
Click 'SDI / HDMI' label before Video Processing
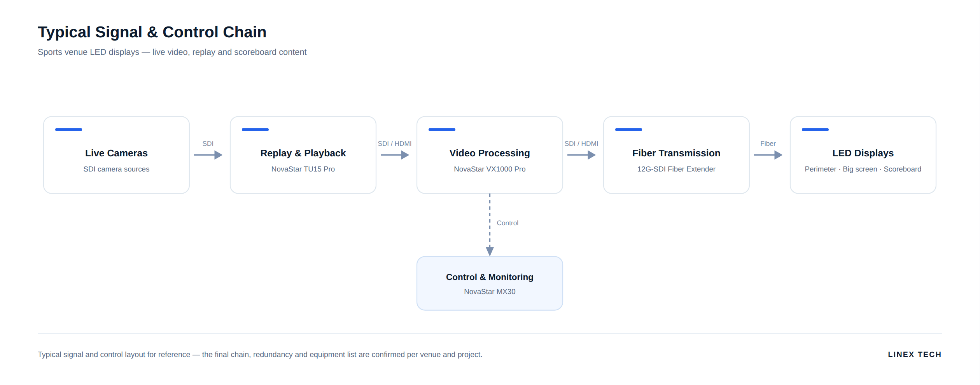coord(395,143)
